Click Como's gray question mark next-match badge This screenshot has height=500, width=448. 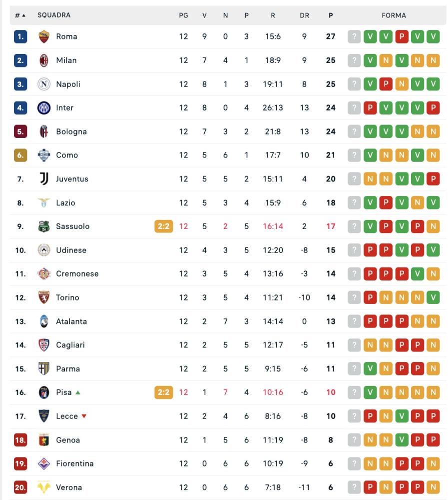[354, 155]
